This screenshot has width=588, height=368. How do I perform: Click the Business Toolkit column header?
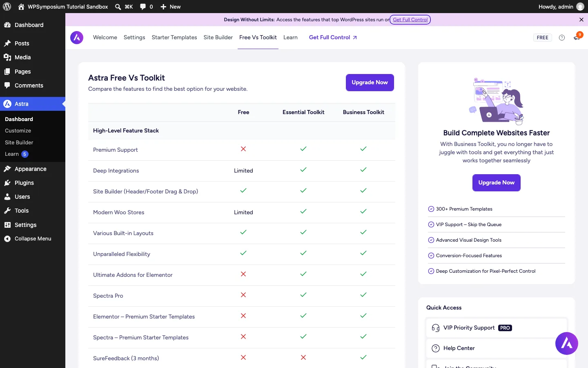(363, 112)
